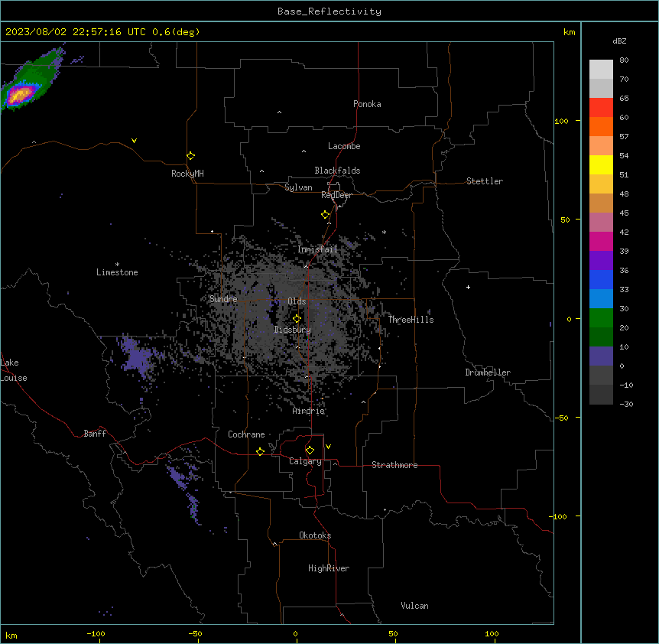Click the Ponoka city label
Viewport: 659px width, 644px height.
click(x=367, y=104)
